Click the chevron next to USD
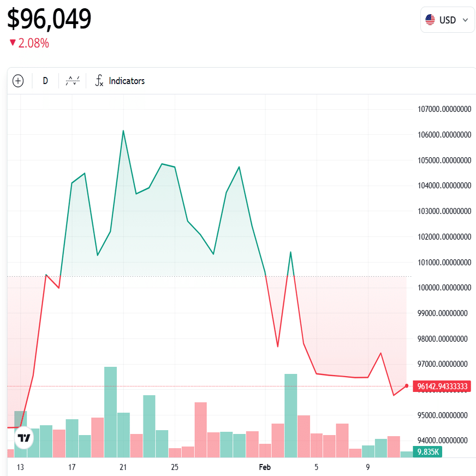 click(x=465, y=20)
